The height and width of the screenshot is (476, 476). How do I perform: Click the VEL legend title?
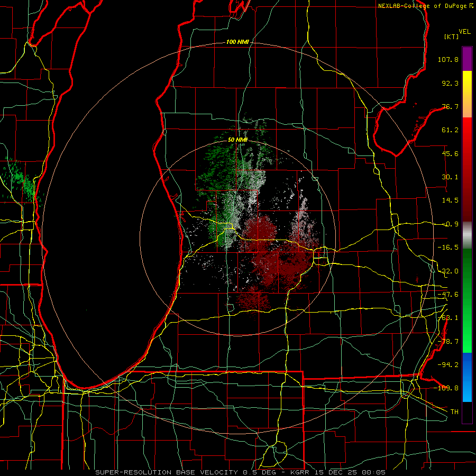click(x=464, y=32)
